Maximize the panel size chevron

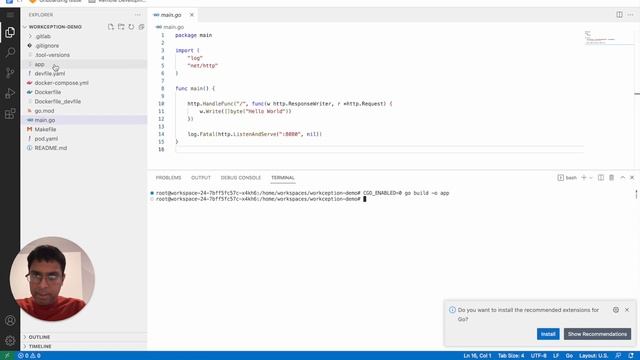(x=622, y=178)
